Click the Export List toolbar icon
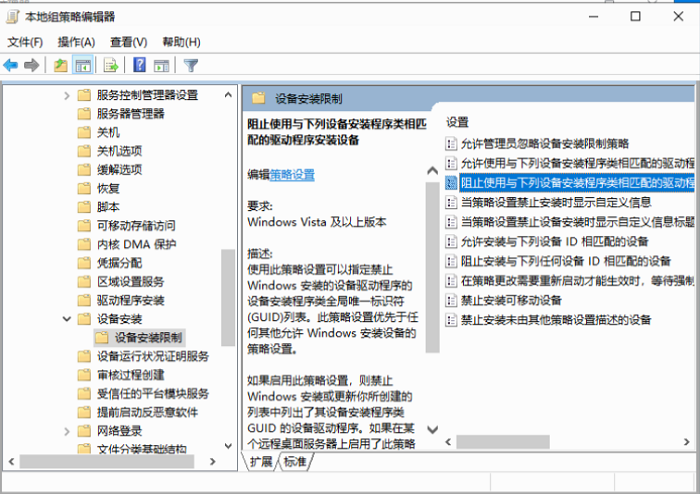This screenshot has height=494, width=700. click(111, 65)
